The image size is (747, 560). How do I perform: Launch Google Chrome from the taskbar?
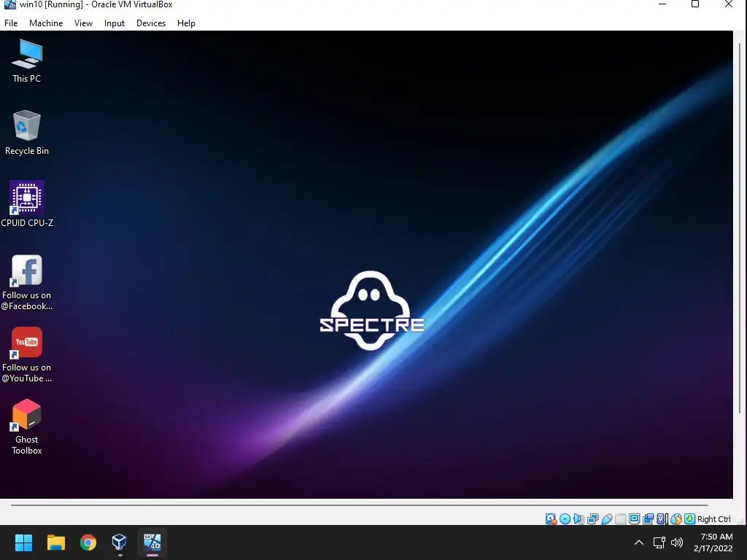88,542
